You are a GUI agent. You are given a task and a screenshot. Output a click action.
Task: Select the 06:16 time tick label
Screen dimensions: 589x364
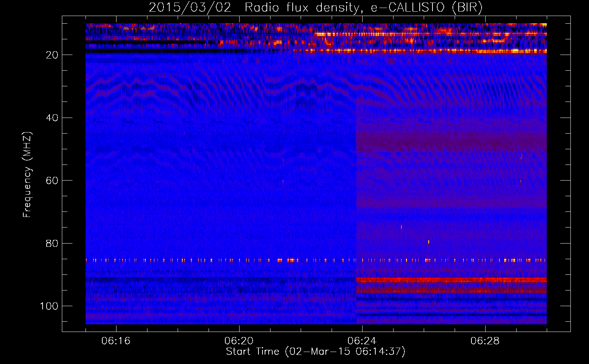point(116,341)
